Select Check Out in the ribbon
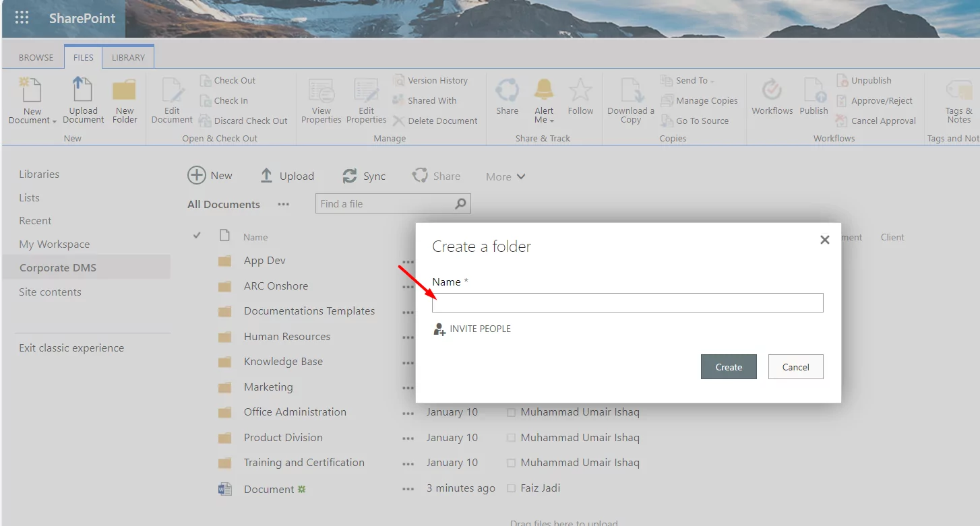 228,80
